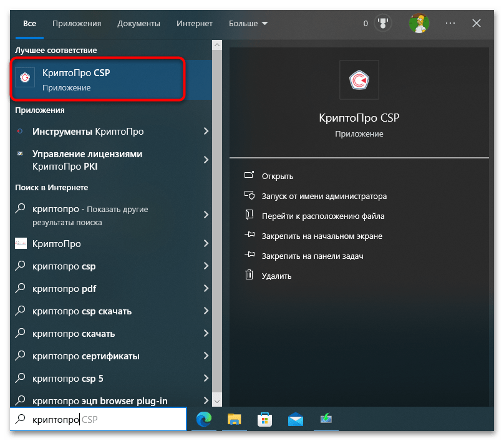504x441 pixels.
Task: Expand chevron for 'криптопро - Показать другие результаты'
Action: tap(206, 215)
